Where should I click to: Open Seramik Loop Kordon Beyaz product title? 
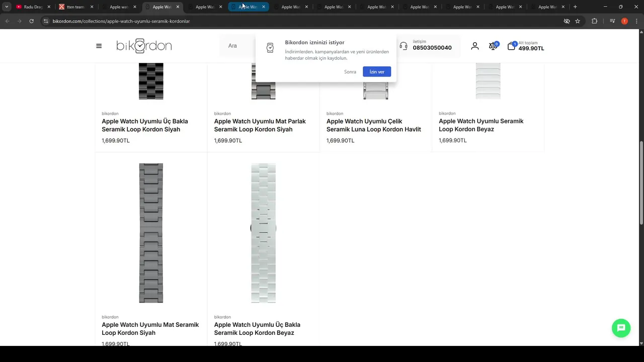[x=481, y=125]
